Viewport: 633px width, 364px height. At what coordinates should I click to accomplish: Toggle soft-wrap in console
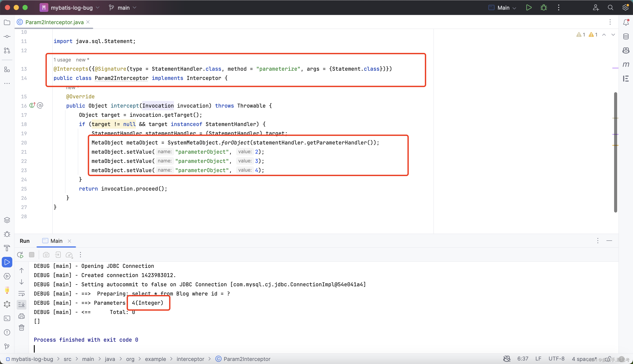pyautogui.click(x=22, y=294)
